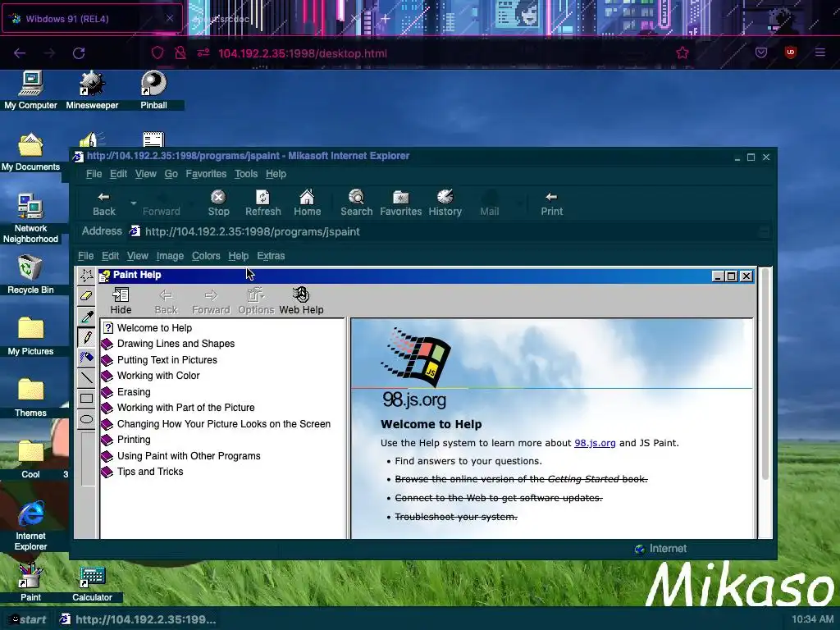Screen dimensions: 840x630
Task: Open Internet Explorer Favorites menu
Action: click(206, 174)
